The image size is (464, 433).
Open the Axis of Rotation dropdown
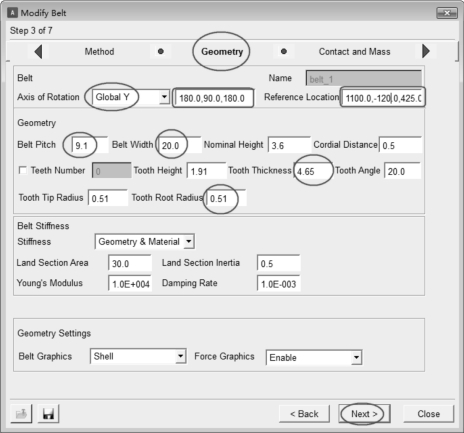click(x=164, y=97)
